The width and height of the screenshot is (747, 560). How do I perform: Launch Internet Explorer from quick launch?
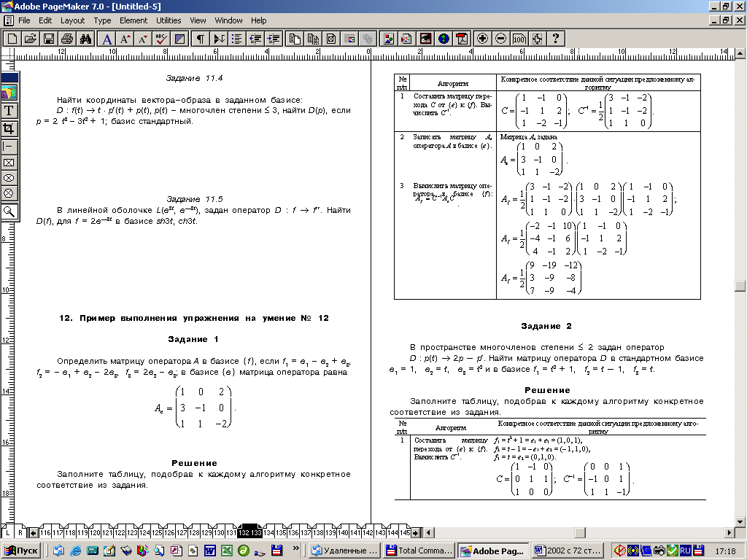tap(75, 551)
